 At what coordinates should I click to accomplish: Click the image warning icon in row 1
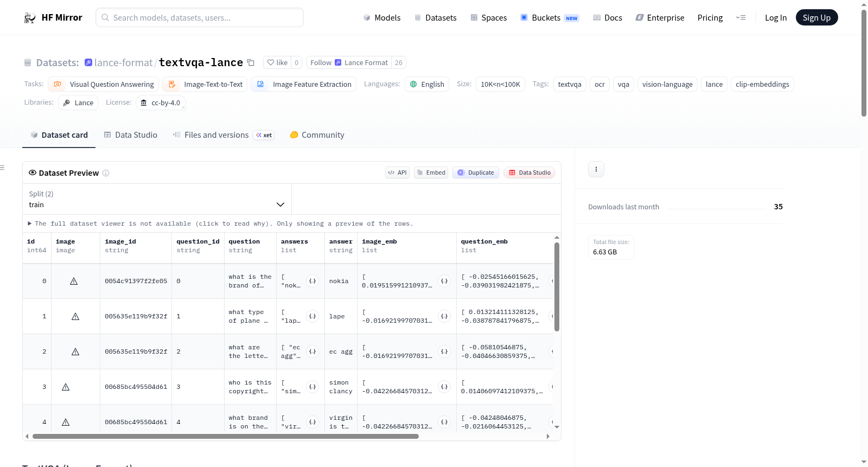point(75,316)
